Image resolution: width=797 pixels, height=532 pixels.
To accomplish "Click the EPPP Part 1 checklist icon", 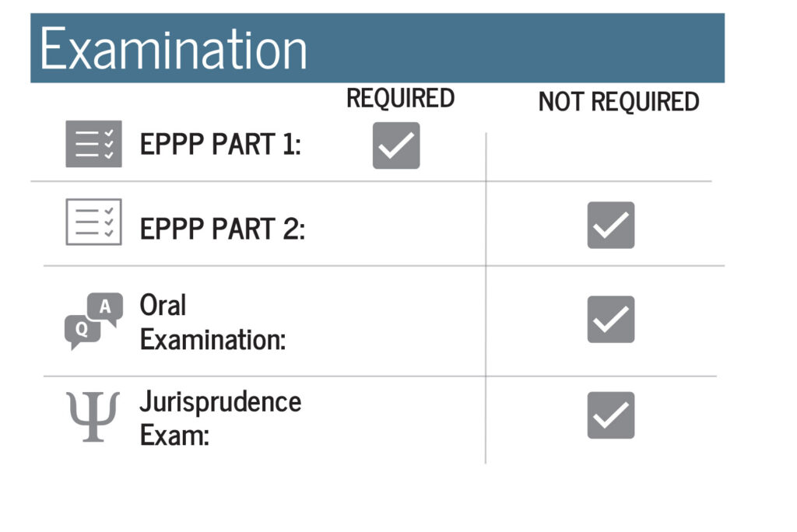I will click(x=93, y=144).
